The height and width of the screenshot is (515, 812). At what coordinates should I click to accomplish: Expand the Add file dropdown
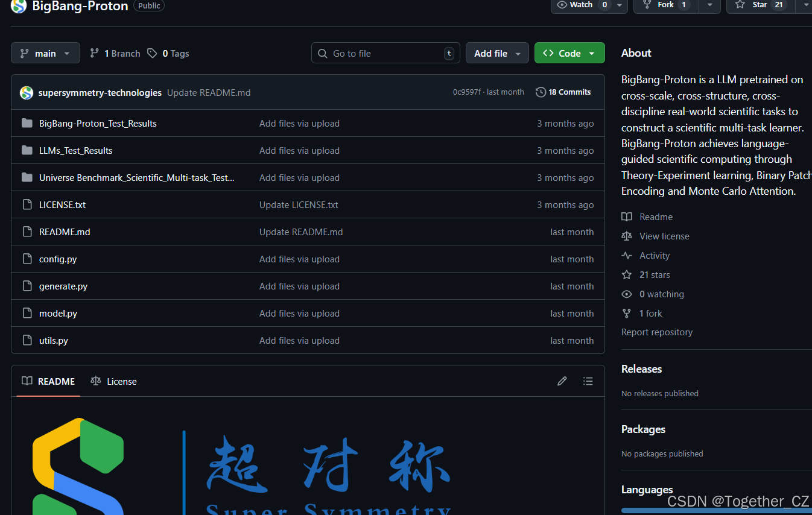coord(497,53)
